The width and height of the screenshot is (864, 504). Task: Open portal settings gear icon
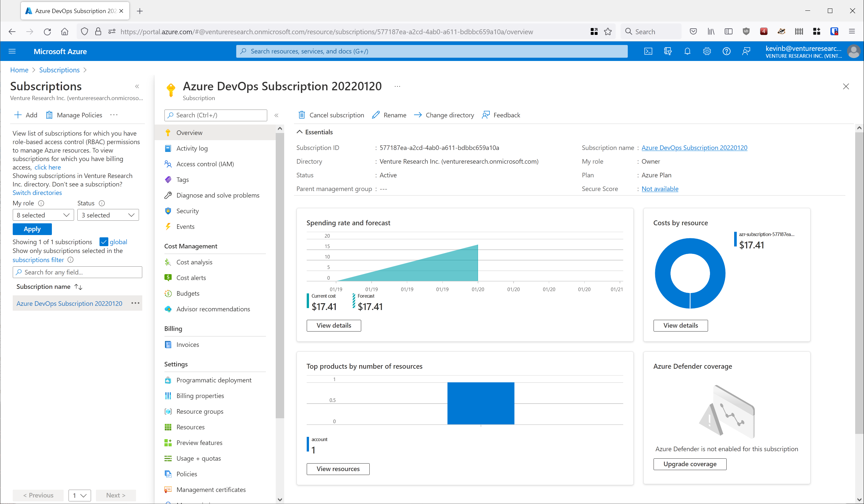(x=707, y=52)
